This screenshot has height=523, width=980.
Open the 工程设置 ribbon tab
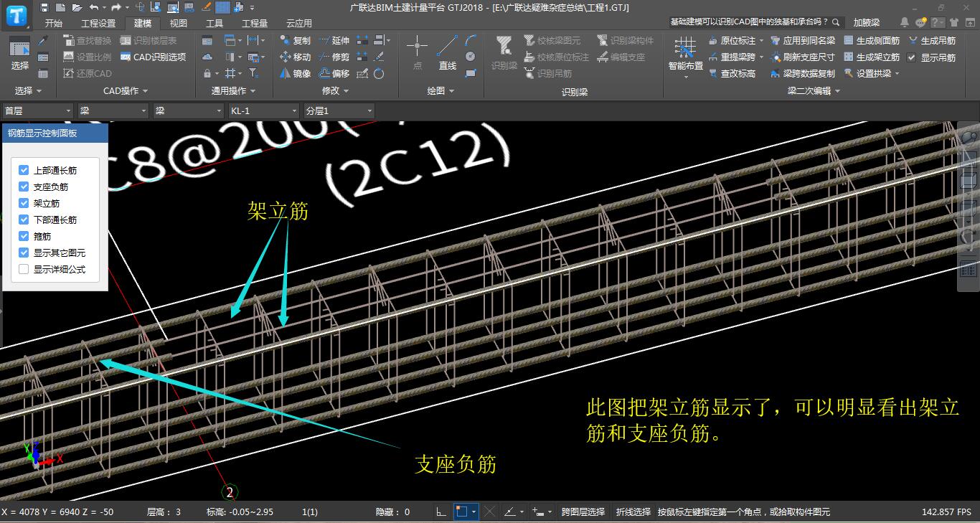pos(98,23)
